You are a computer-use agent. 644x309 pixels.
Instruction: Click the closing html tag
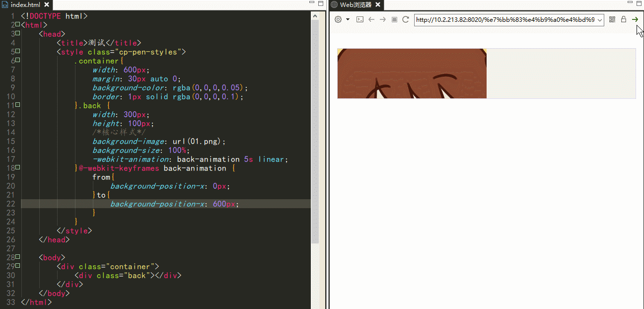click(x=36, y=302)
